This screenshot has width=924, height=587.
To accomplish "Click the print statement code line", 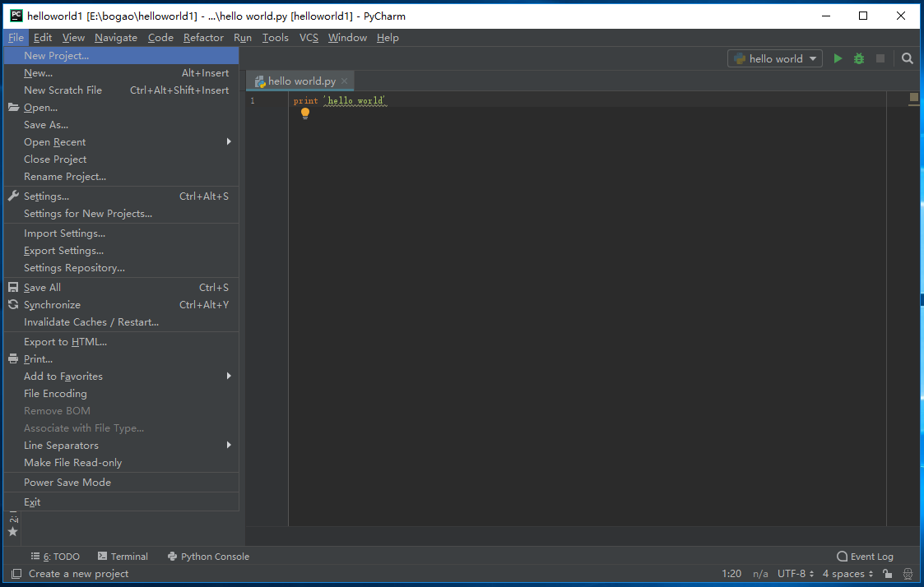I will pyautogui.click(x=340, y=100).
